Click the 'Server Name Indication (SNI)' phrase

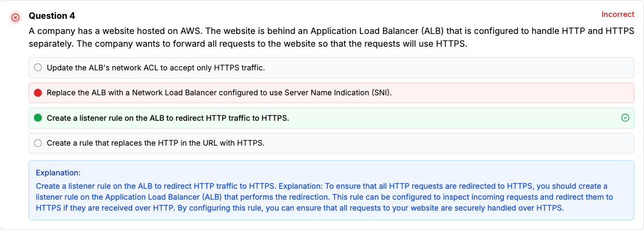(x=344, y=93)
